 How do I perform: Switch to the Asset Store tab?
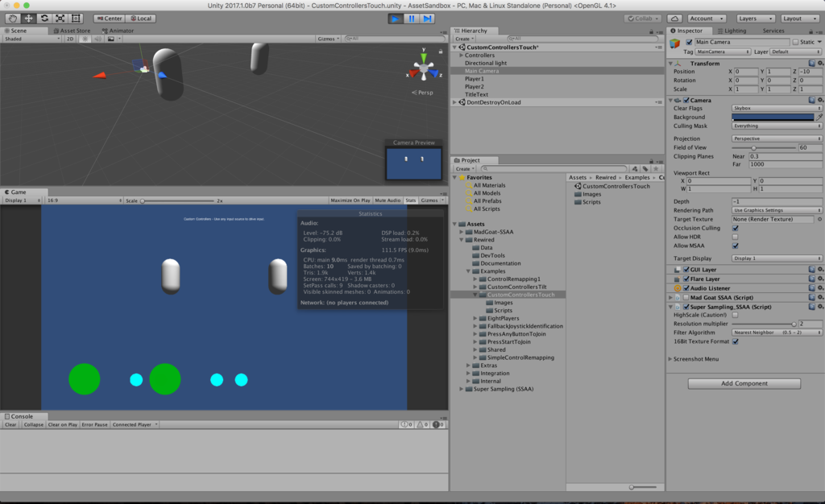point(72,31)
